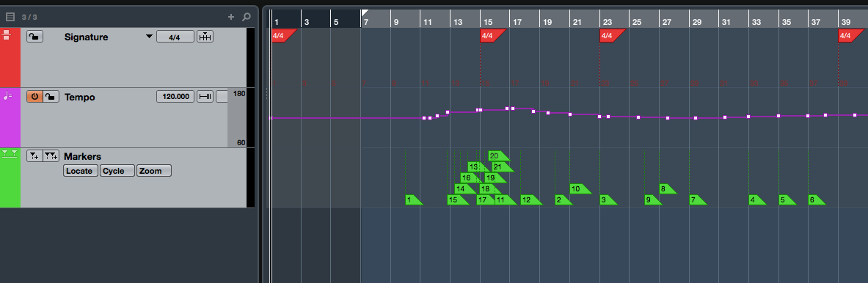
Task: Deactivate the orange Tempo track power button
Action: 34,97
